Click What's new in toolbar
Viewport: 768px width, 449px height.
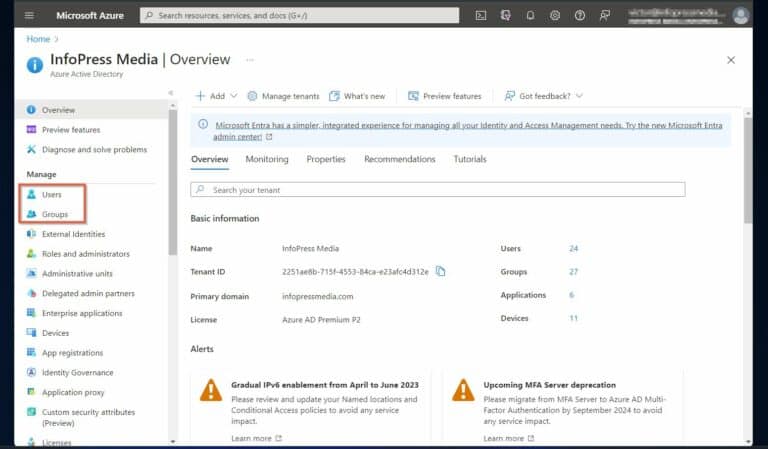(x=357, y=96)
